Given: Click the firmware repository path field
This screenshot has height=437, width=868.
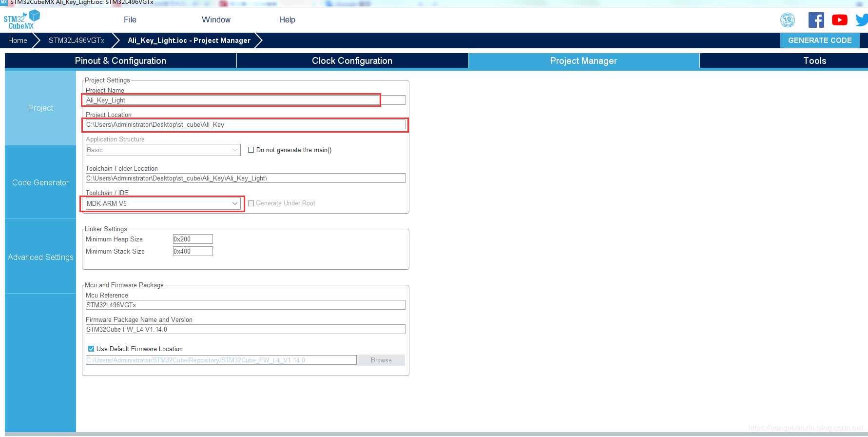Looking at the screenshot, I should pos(221,360).
